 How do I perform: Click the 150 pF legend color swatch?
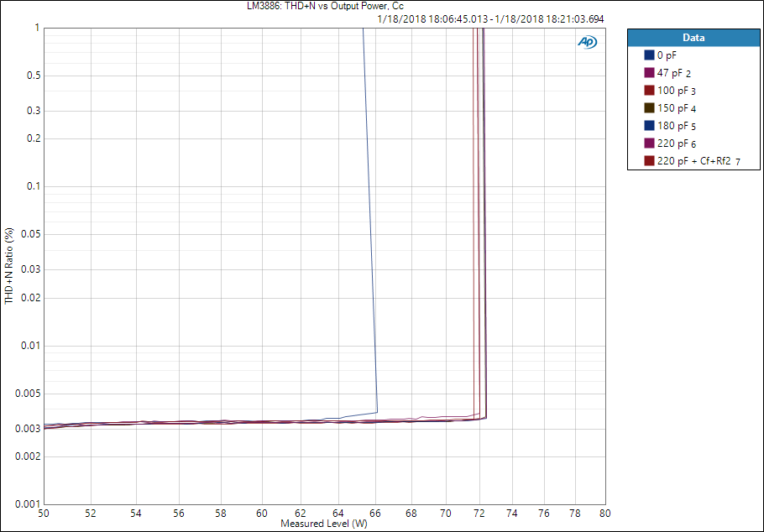coord(649,107)
